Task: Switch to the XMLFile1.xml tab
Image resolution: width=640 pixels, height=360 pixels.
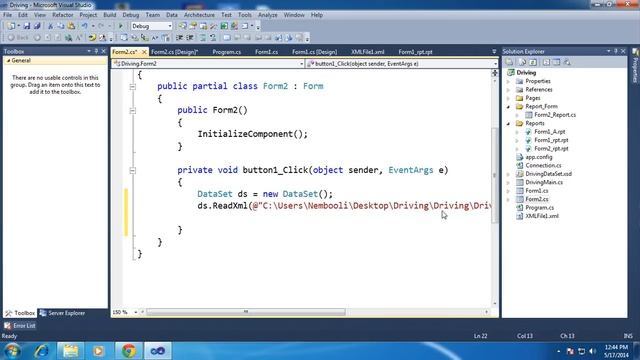Action: (x=368, y=52)
